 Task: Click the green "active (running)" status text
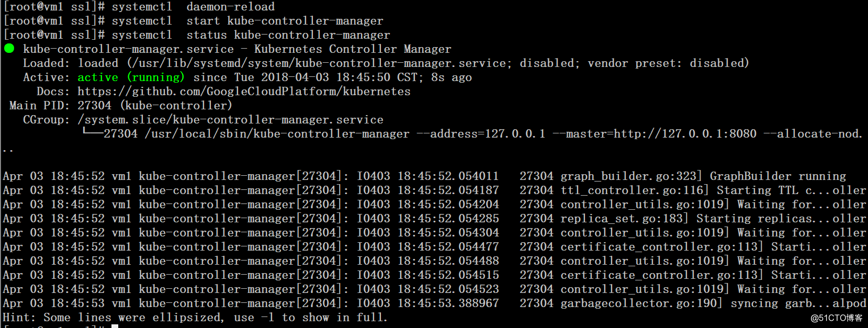click(x=131, y=77)
